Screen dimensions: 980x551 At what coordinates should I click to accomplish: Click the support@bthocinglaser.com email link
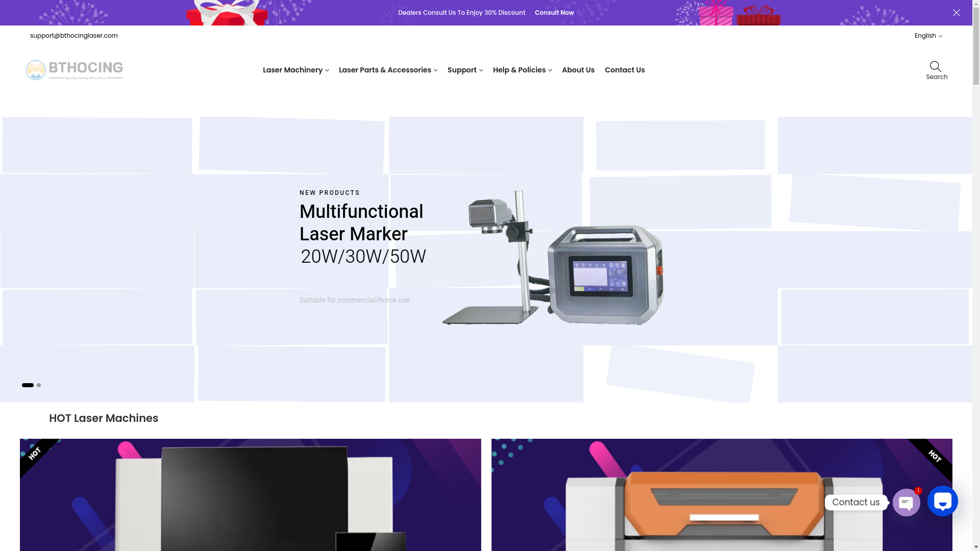[74, 36]
